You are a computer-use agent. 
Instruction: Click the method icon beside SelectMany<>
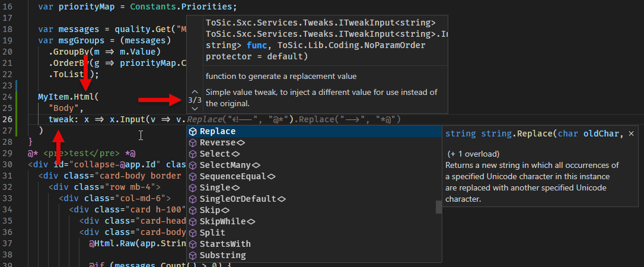(193, 166)
